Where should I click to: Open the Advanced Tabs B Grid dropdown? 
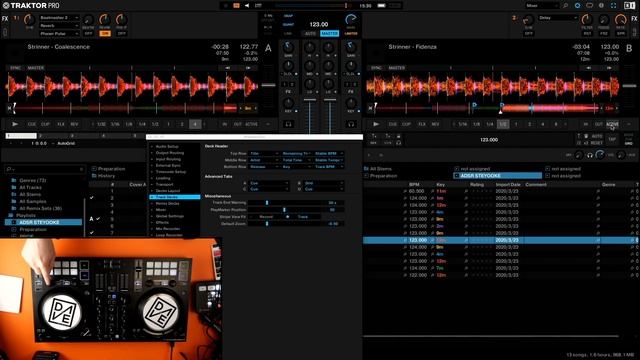point(323,183)
